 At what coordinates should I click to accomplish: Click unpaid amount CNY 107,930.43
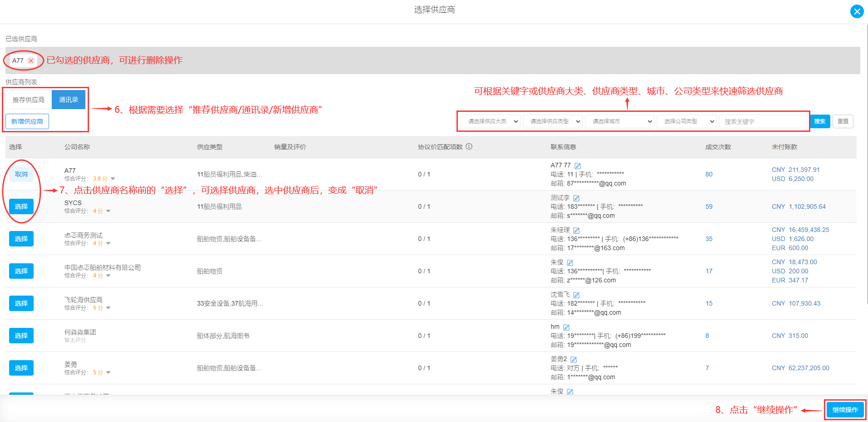pos(796,303)
